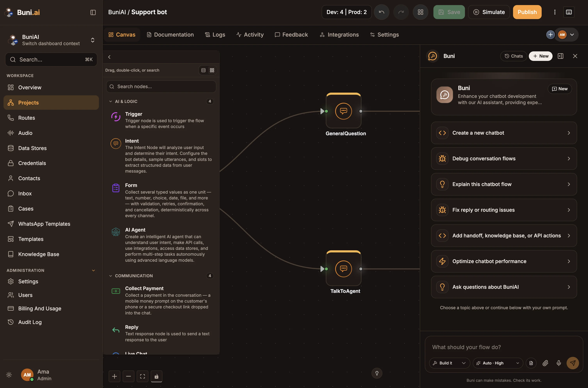Open the grid layout icon in top bar

pyautogui.click(x=420, y=12)
